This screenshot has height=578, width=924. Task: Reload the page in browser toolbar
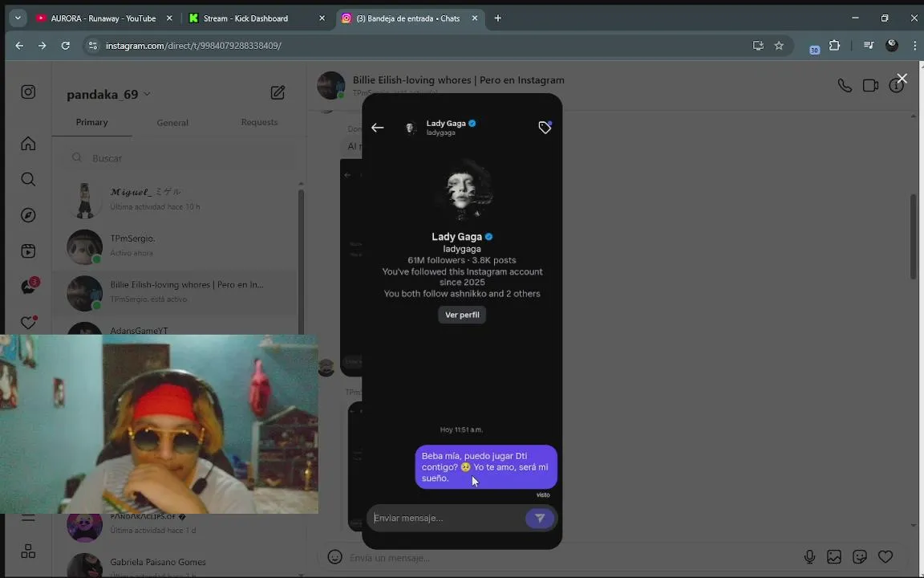(66, 46)
